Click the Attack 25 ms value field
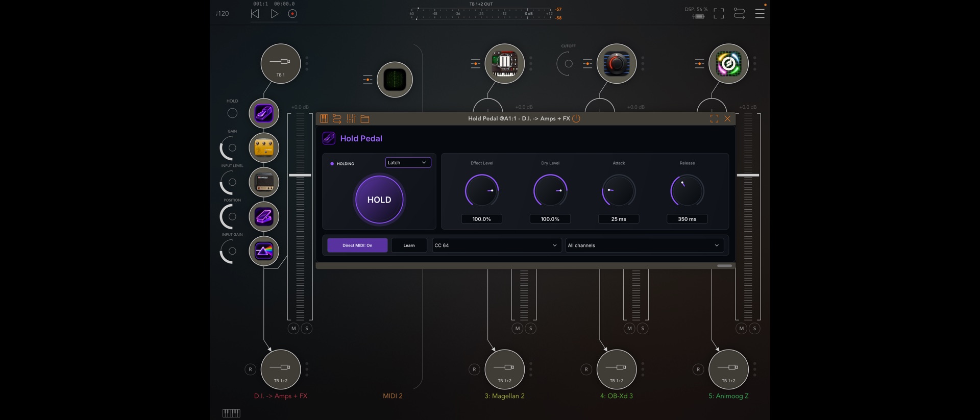 point(619,219)
